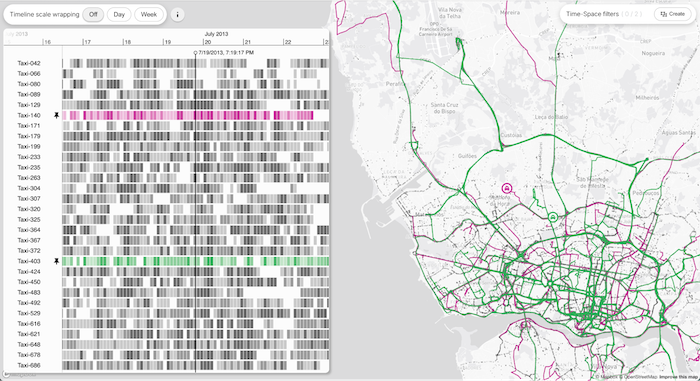Select the Taxi-320 row label
Image resolution: width=700 pixels, height=381 pixels.
[x=29, y=209]
